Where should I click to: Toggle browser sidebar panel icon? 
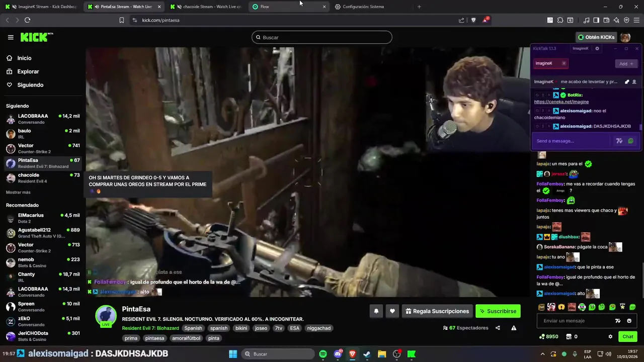[596, 20]
